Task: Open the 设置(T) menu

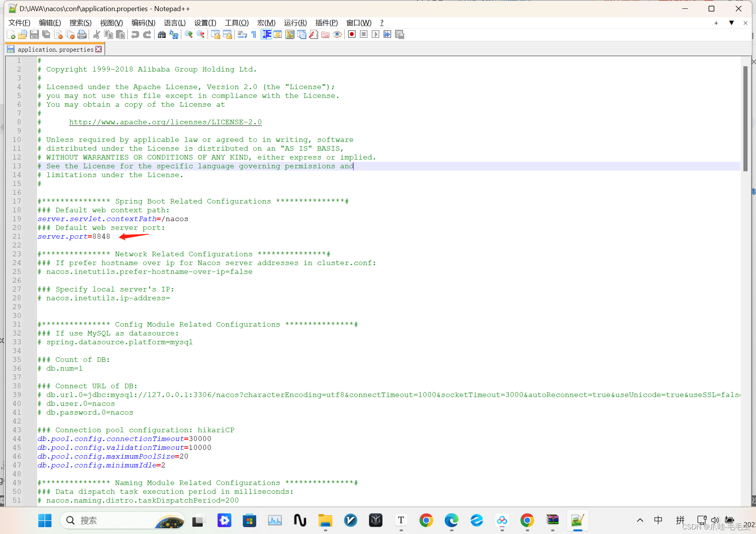Action: click(205, 23)
